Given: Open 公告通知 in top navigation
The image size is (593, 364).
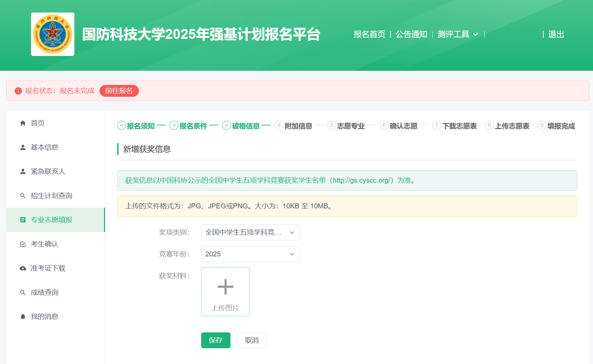Looking at the screenshot, I should pyautogui.click(x=412, y=34).
